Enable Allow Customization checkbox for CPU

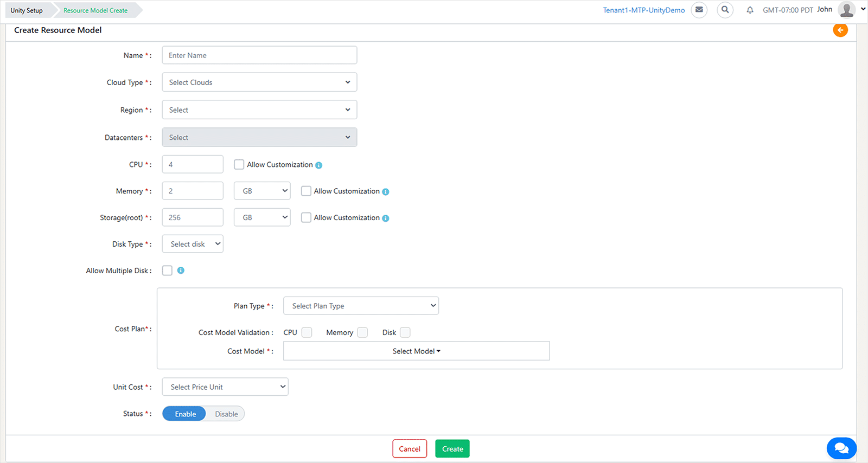pos(239,165)
